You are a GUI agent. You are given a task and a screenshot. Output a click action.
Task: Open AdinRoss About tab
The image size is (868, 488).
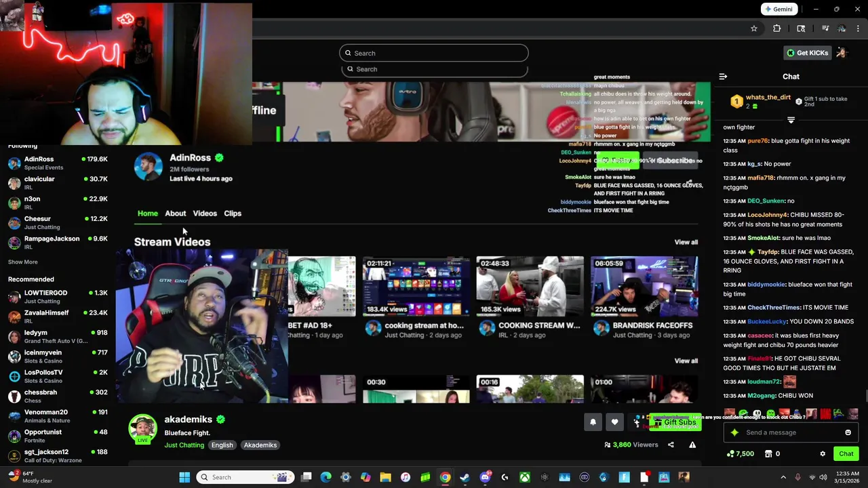pos(176,213)
